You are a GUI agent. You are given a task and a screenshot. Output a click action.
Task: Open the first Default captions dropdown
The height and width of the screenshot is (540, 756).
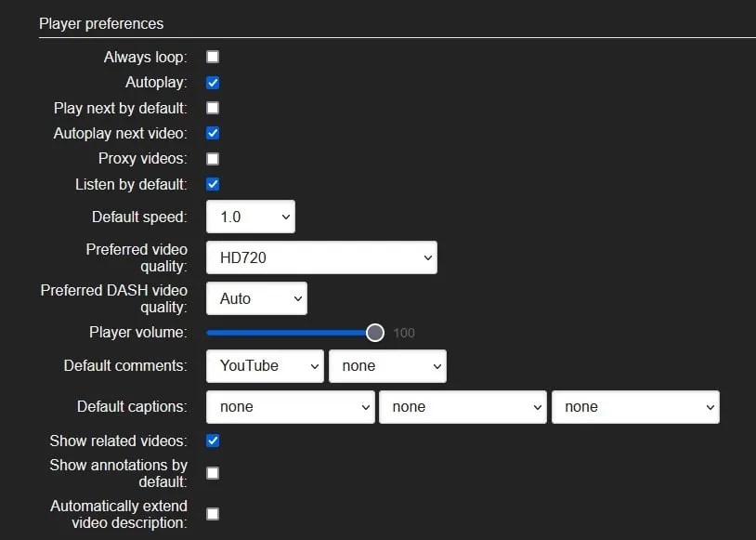290,406
